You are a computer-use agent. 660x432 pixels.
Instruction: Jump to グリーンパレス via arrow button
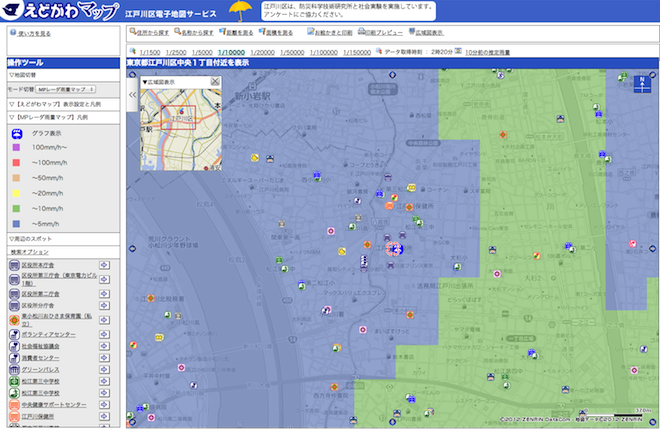(104, 369)
